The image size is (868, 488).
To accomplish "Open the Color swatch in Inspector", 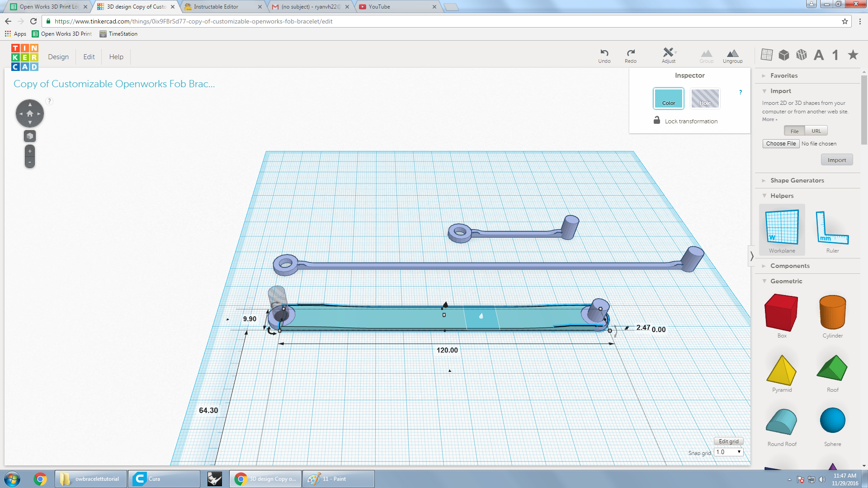I will coord(668,98).
